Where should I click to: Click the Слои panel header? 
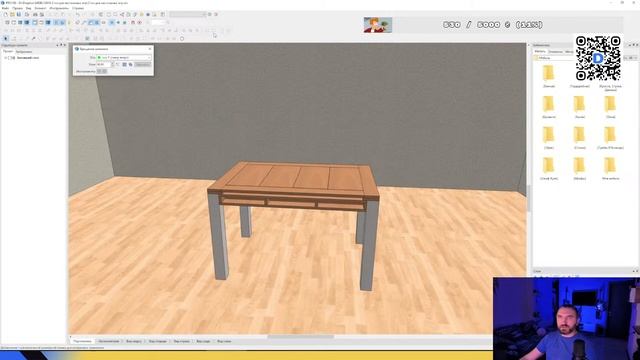[584, 271]
